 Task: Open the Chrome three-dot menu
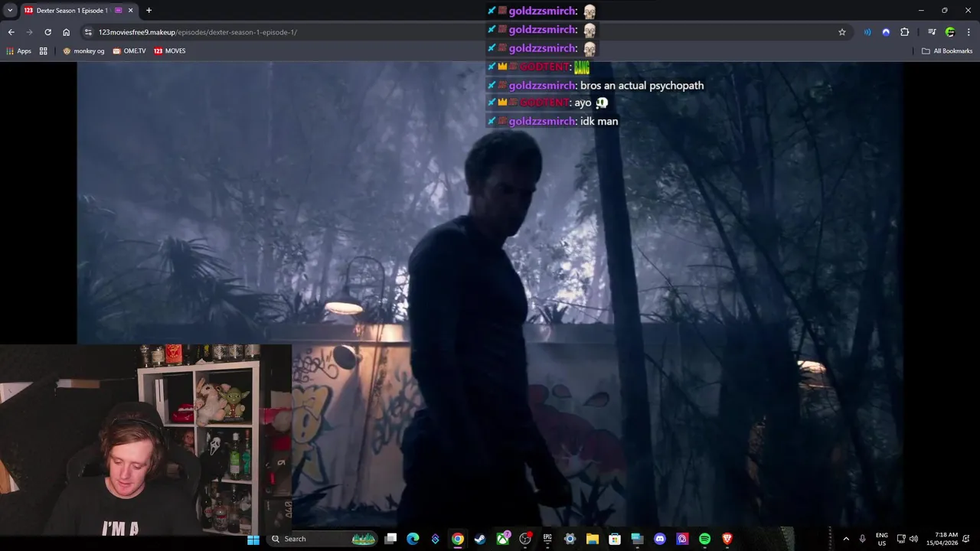tap(969, 32)
